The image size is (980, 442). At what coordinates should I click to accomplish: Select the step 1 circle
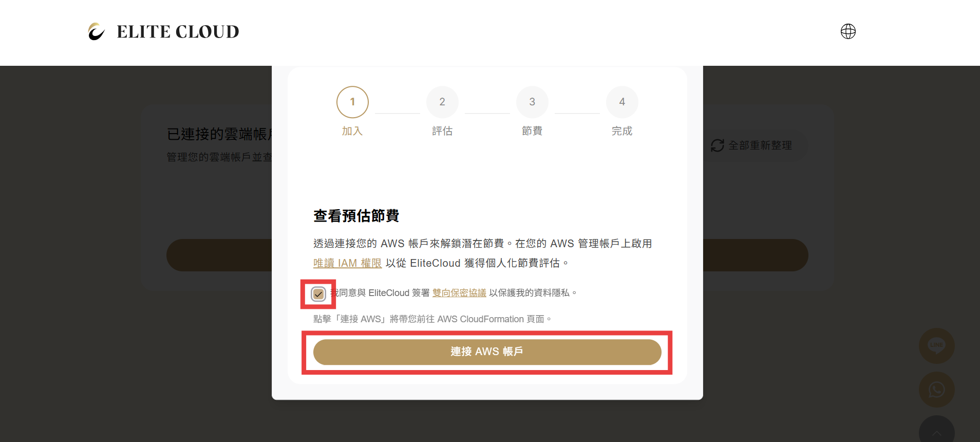coord(352,102)
